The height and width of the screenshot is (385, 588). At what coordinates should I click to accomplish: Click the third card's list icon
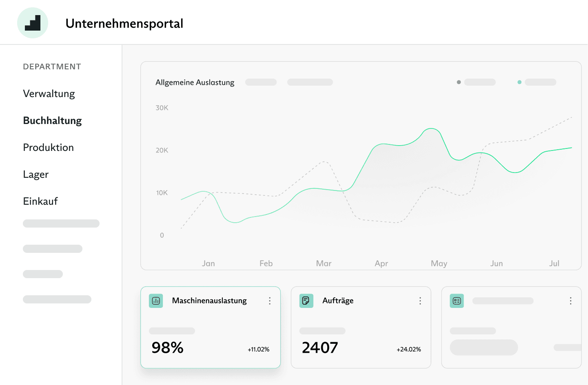pyautogui.click(x=457, y=301)
